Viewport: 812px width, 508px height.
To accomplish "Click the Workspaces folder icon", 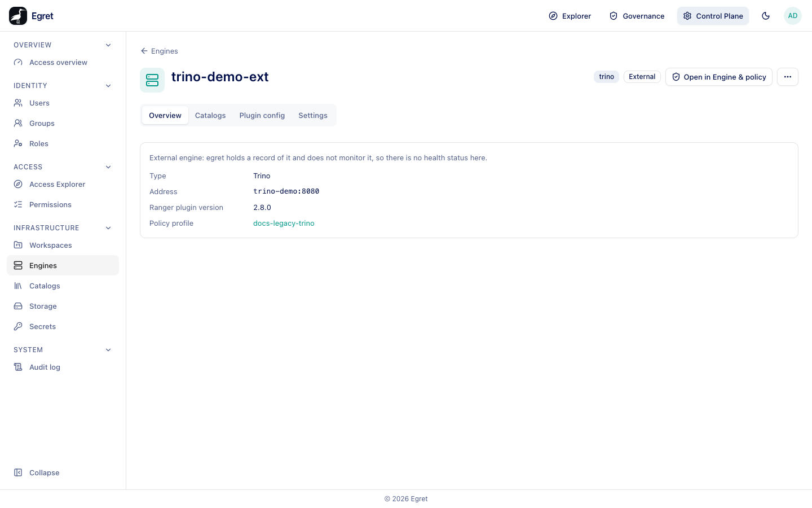I will click(x=18, y=246).
